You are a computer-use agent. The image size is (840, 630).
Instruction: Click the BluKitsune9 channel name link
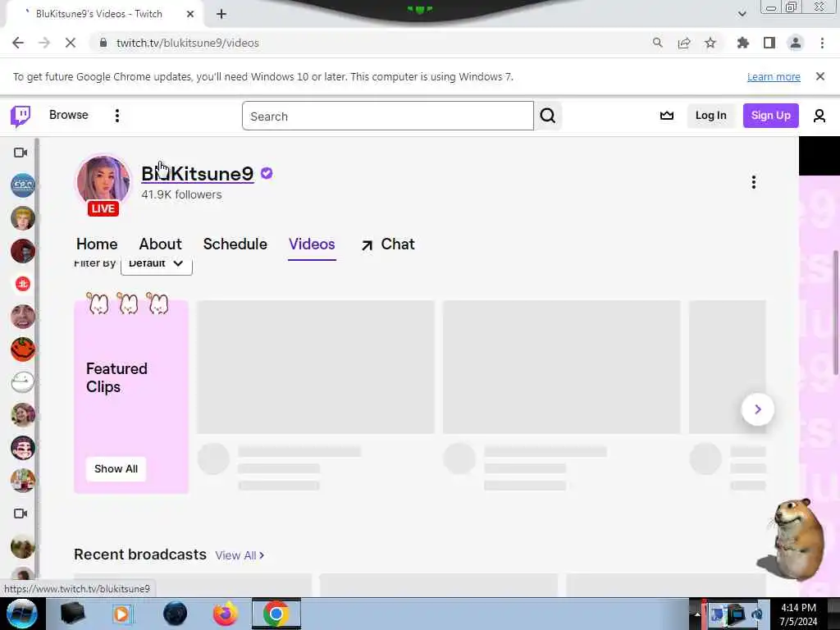coord(197,174)
